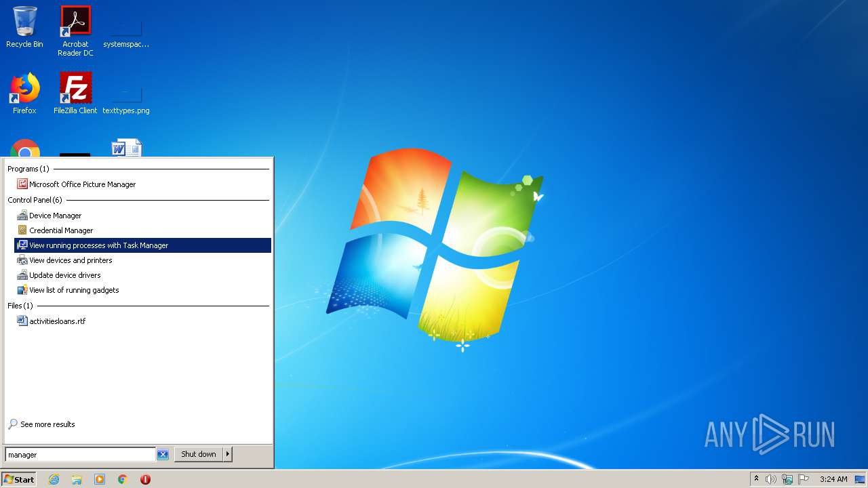The height and width of the screenshot is (488, 868).
Task: Click See more results link
Action: click(x=47, y=424)
